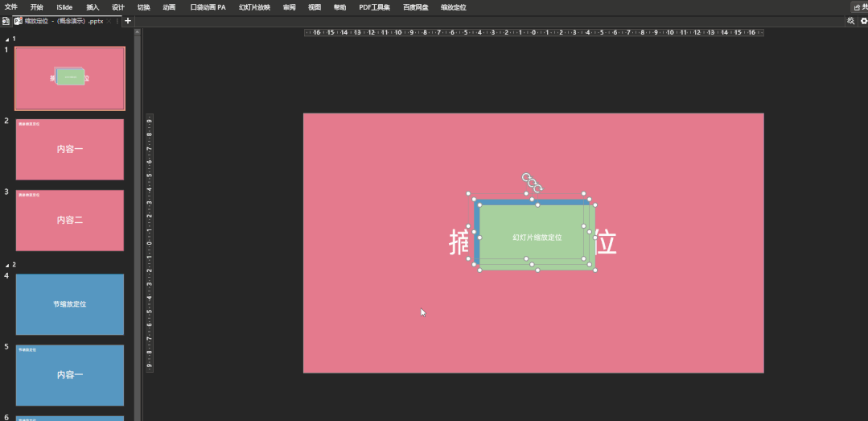
Task: Open the document tab options dots
Action: point(117,21)
